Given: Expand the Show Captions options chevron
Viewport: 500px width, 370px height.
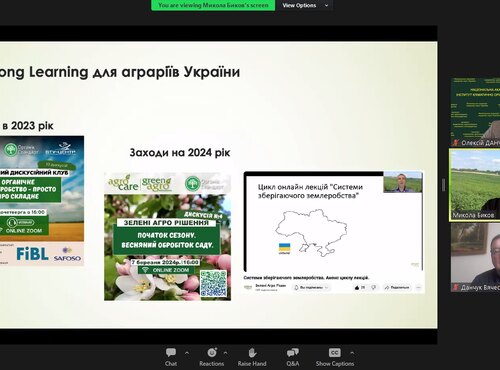Looking at the screenshot, I should coord(352,352).
